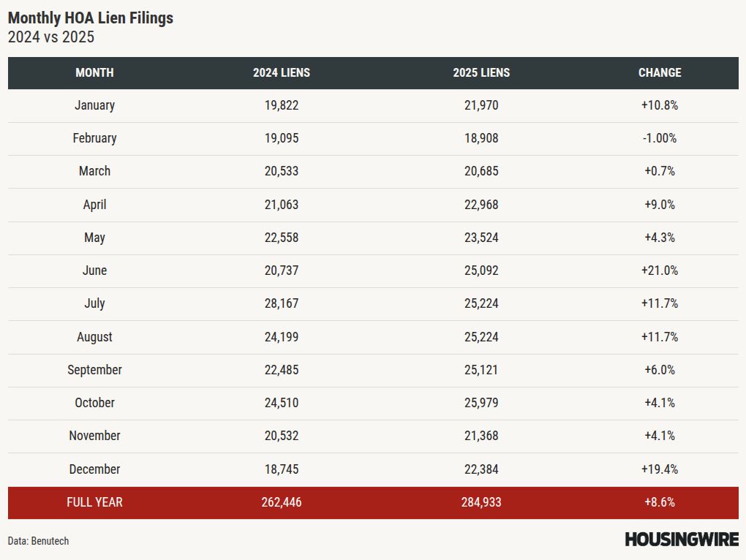Click the Monthly HOA Lien Filings title
The height and width of the screenshot is (560, 746).
pyautogui.click(x=91, y=18)
